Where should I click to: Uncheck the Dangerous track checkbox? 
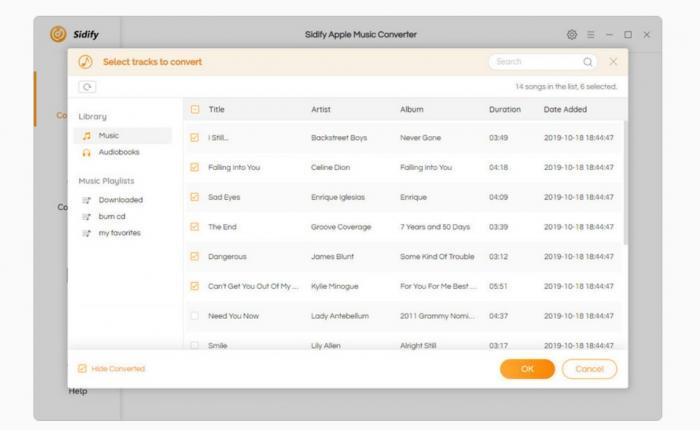[195, 256]
